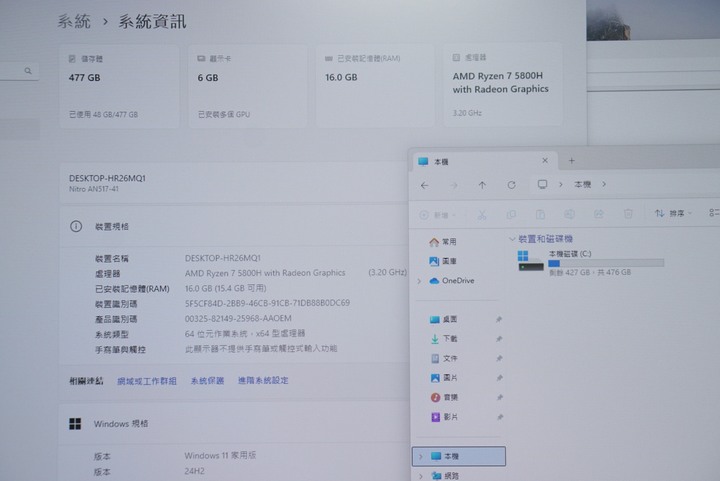This screenshot has width=720, height=481.
Task: Click the share icon in toolbar
Action: [x=599, y=214]
